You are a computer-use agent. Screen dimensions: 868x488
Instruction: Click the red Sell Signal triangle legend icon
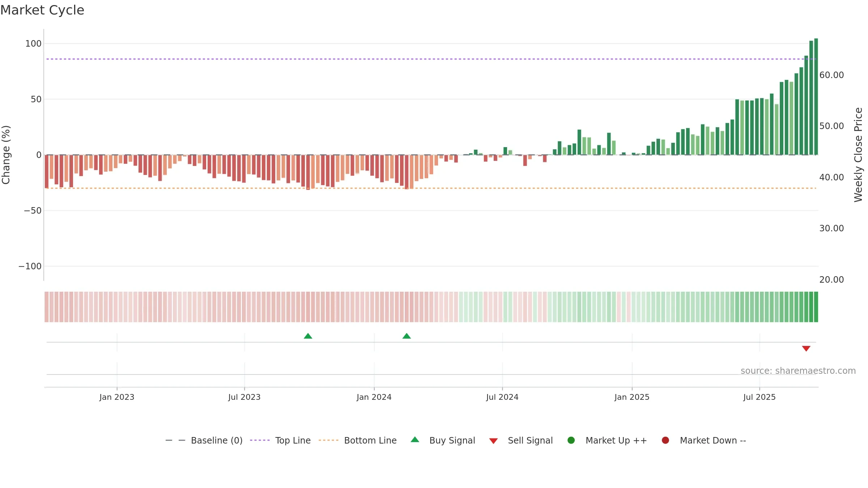[493, 441]
